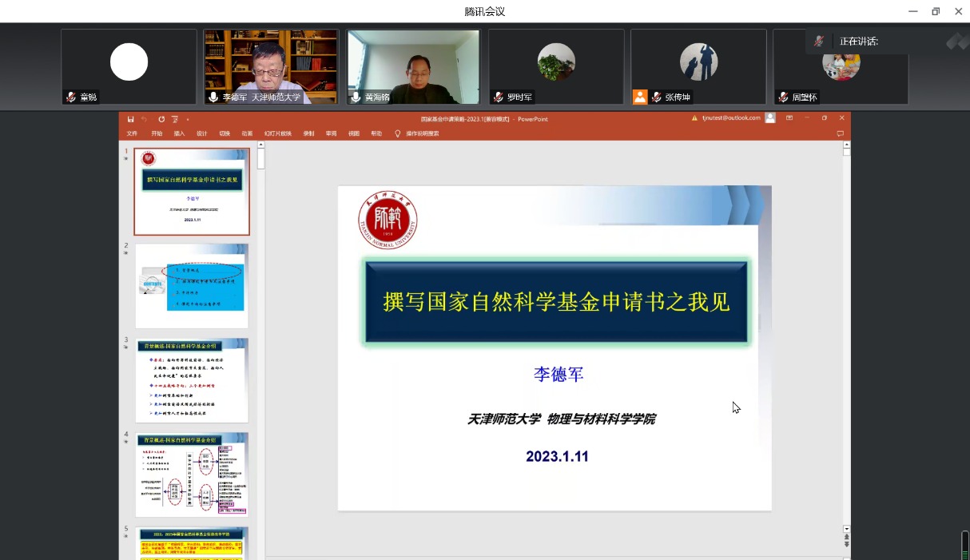Click the muted microphone icon beside 罗时军
This screenshot has width=970, height=560.
tap(498, 97)
